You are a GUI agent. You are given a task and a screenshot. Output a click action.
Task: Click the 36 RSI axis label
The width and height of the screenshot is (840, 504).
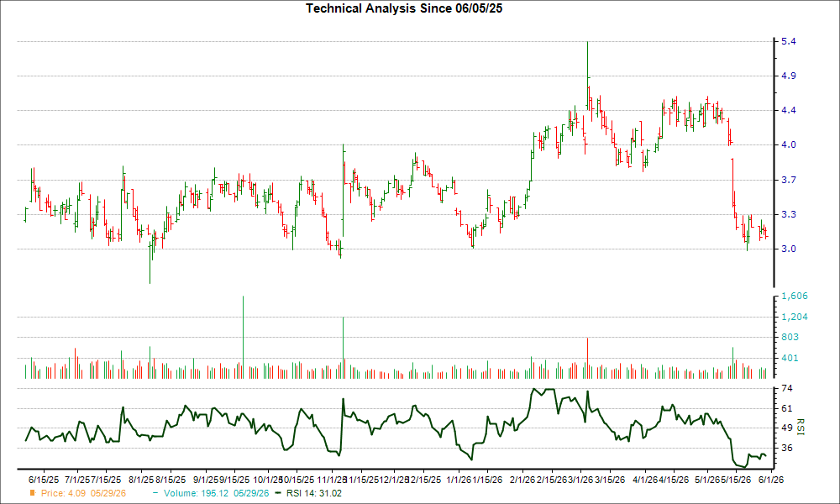(787, 448)
